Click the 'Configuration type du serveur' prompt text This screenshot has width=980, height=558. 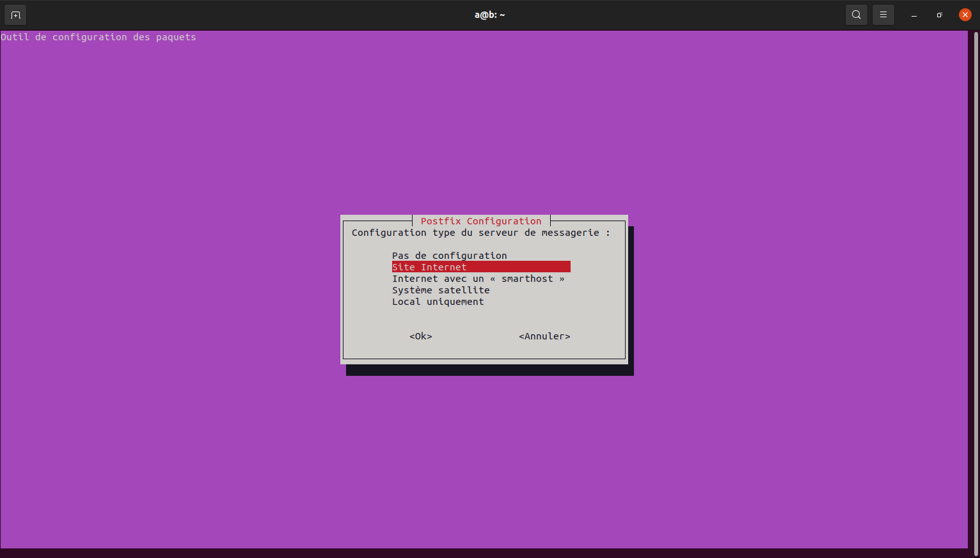click(x=481, y=233)
